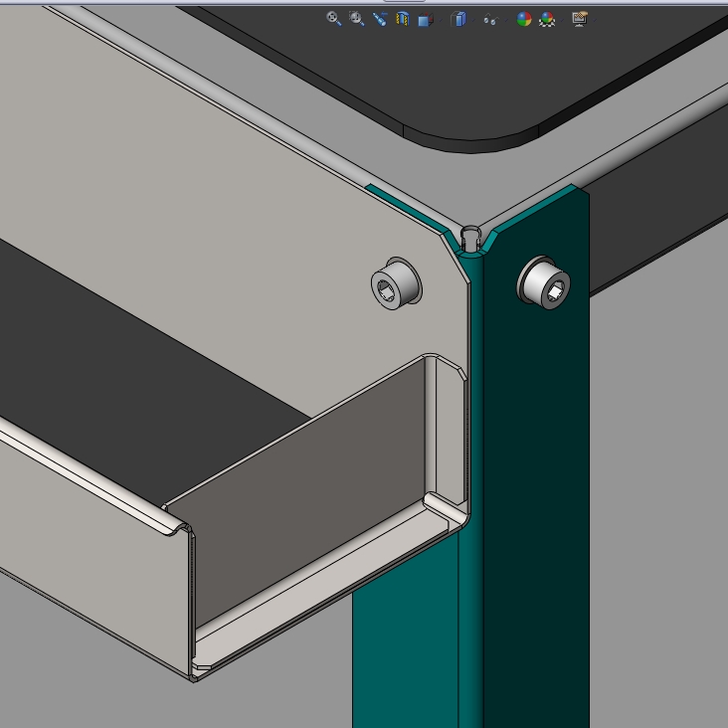Click the Zoom to Fit icon
This screenshot has height=728, width=728.
click(334, 19)
